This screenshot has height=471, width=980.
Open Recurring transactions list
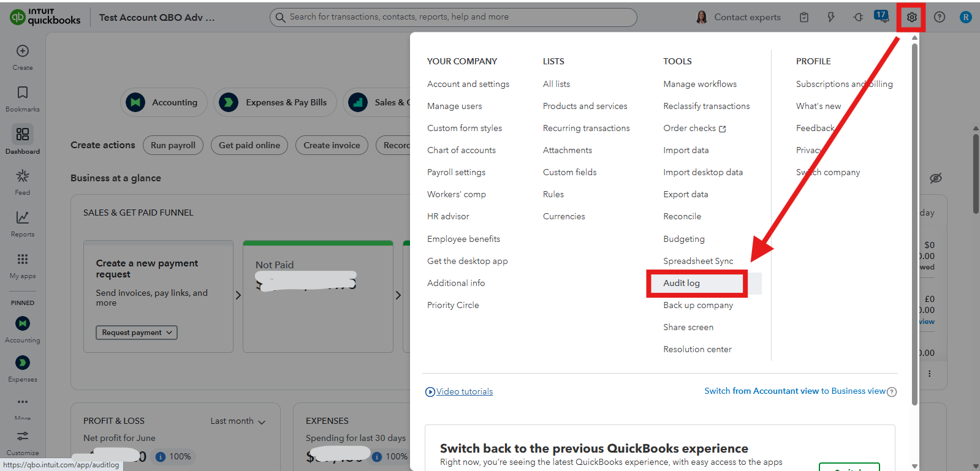(x=587, y=128)
